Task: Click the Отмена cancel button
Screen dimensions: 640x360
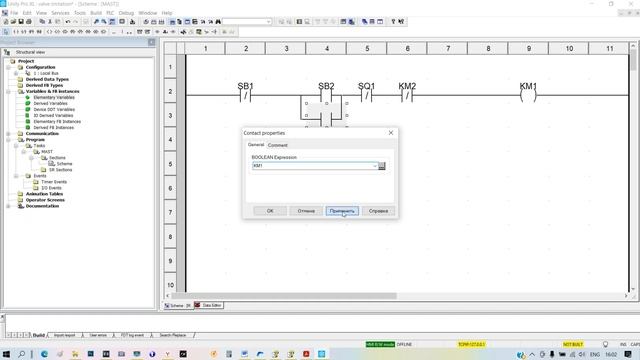Action: pos(306,211)
